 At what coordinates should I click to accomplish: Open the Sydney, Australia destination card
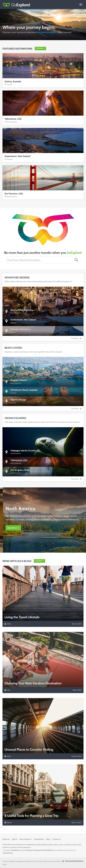[x=43, y=70]
